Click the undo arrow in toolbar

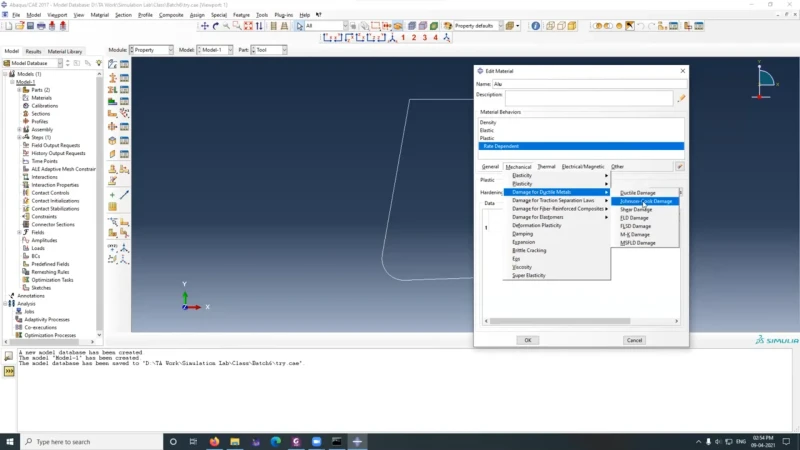pyautogui.click(x=641, y=26)
